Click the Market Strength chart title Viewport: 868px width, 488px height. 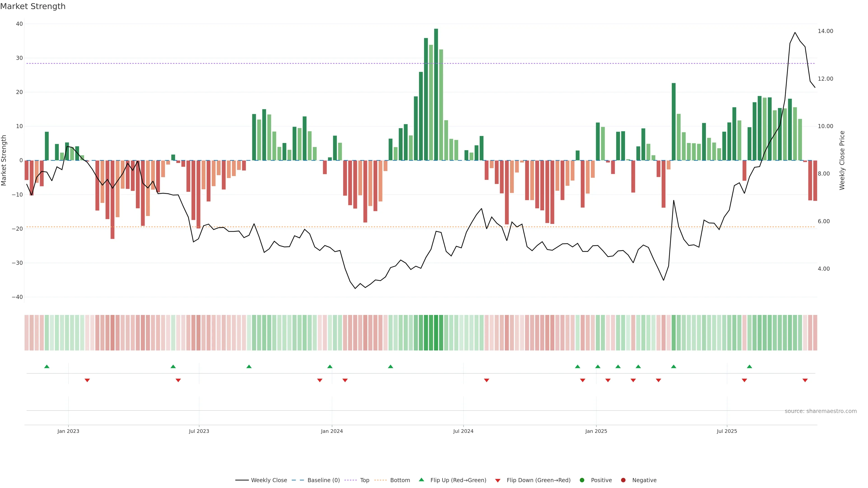click(33, 6)
